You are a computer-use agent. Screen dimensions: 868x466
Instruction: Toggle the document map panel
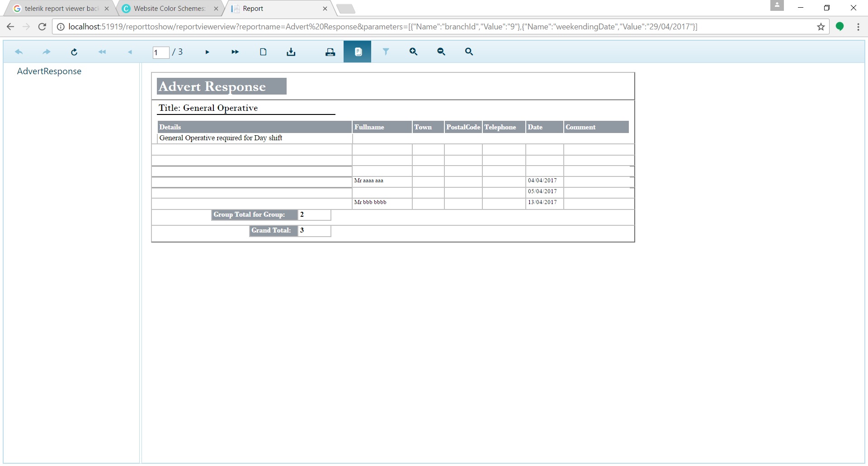tap(358, 52)
